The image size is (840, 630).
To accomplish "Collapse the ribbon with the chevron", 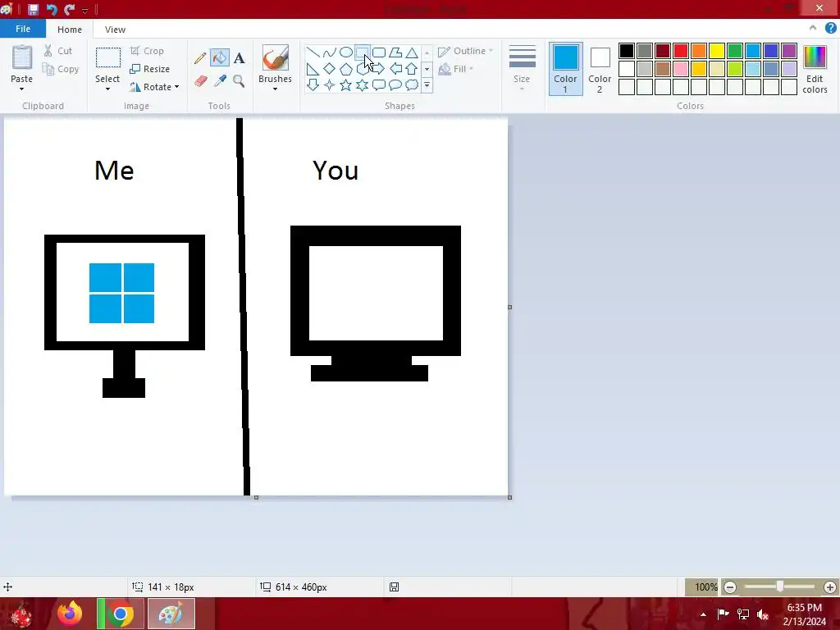I will pos(813,28).
